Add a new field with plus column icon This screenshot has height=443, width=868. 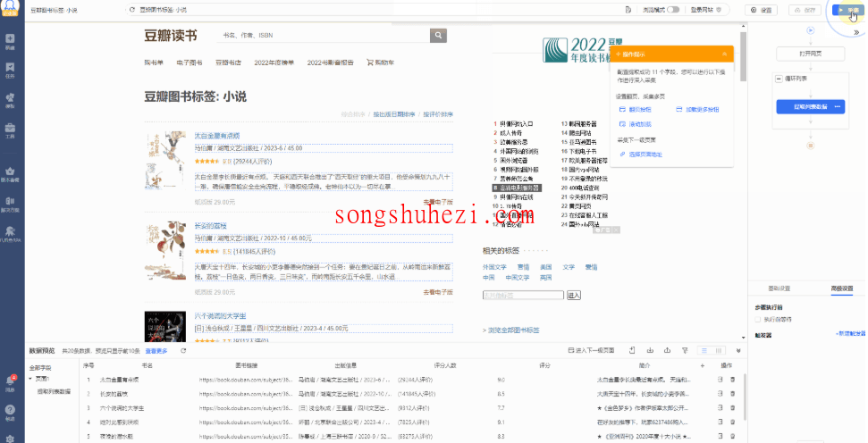click(702, 365)
